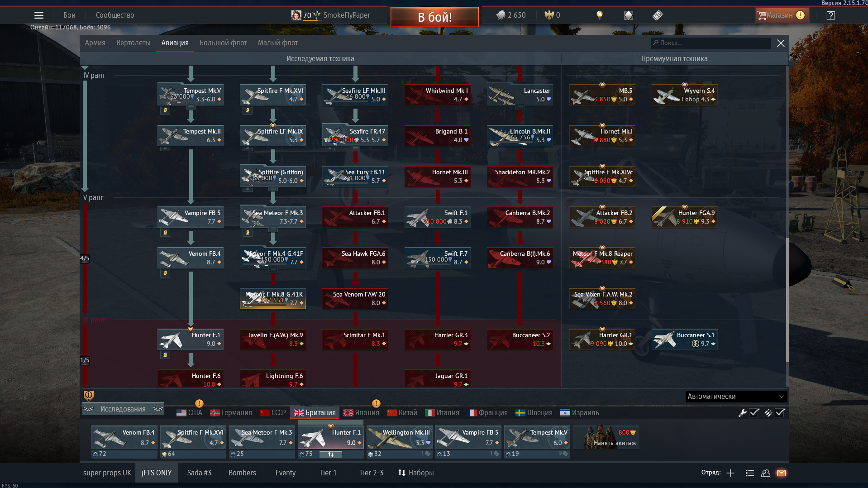Select the Швеция nation tab
This screenshot has width=868, height=488.
pos(534,412)
